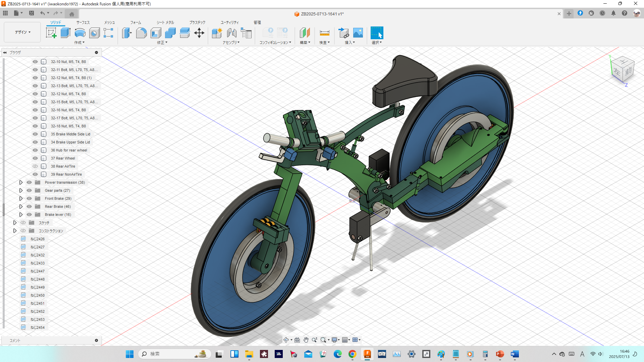The image size is (644, 362).
Task: Show the スケッチ folder
Action: (x=23, y=223)
